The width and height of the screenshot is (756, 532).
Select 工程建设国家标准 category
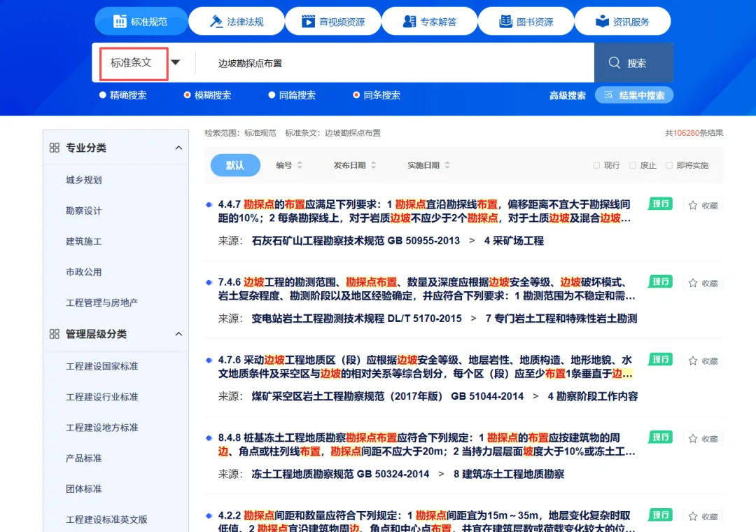(x=101, y=366)
